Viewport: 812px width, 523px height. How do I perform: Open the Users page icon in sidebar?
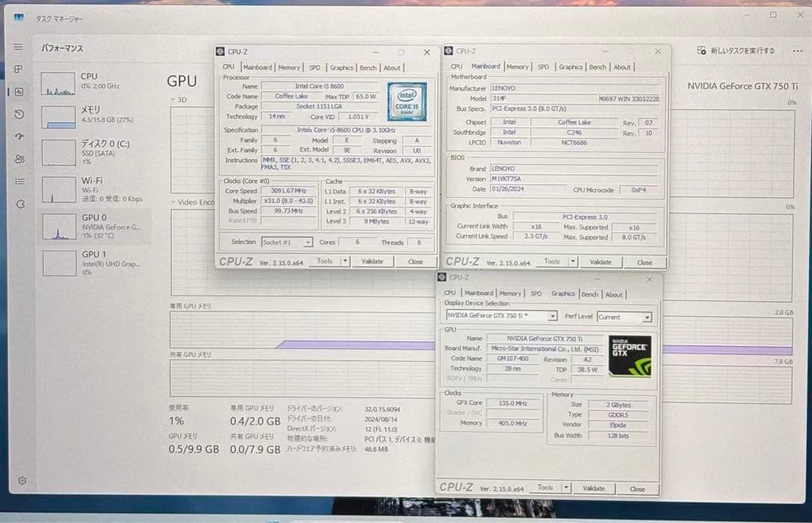(x=19, y=157)
